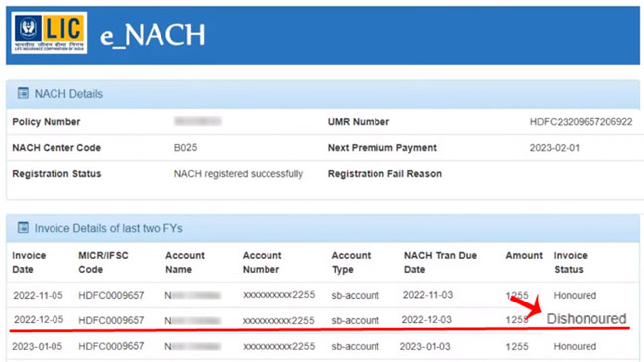Select UMR number HDFC23209657206922

581,122
